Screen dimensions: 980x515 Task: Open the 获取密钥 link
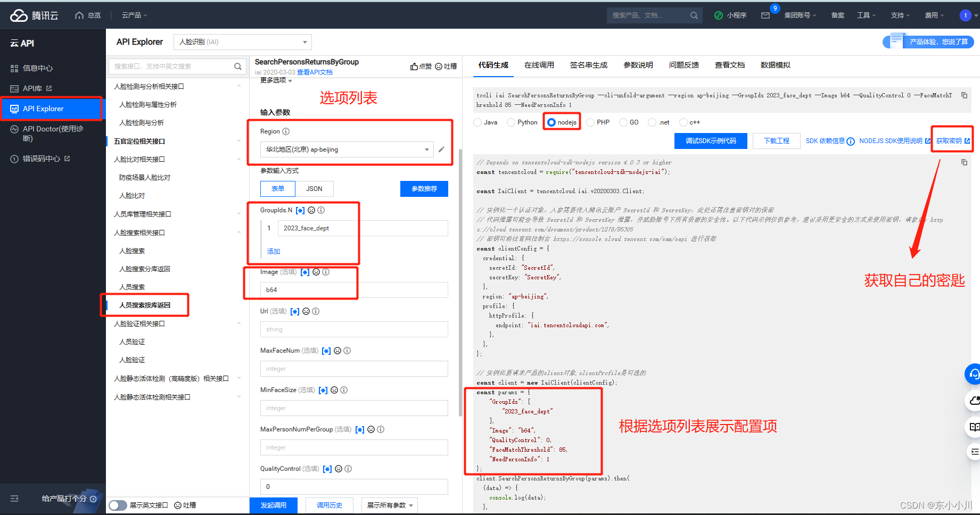953,141
